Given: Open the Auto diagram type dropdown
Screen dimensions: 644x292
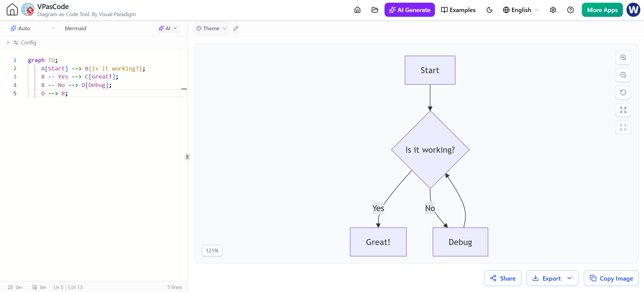Looking at the screenshot, I should tap(33, 28).
